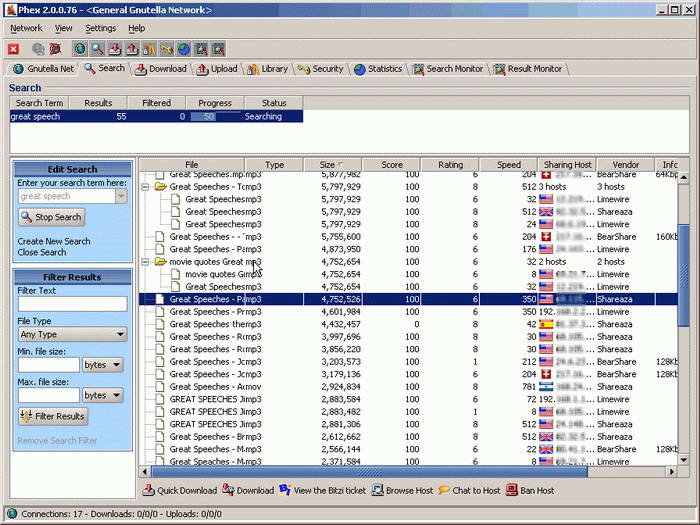Open the Library tab
Image resolution: width=700 pixels, height=525 pixels.
268,69
